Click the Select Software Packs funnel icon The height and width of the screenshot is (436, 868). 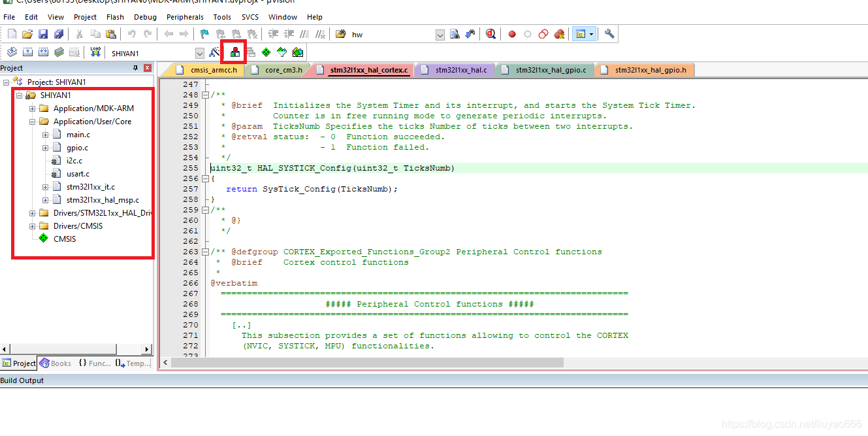(281, 52)
